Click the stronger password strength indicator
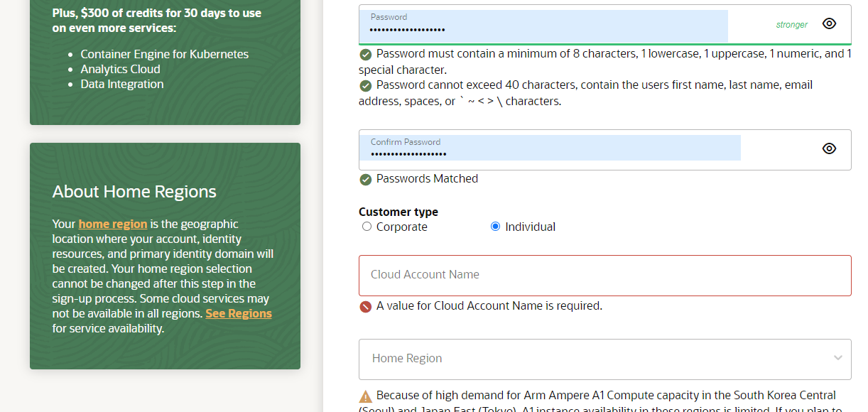This screenshot has width=868, height=412. 791,23
